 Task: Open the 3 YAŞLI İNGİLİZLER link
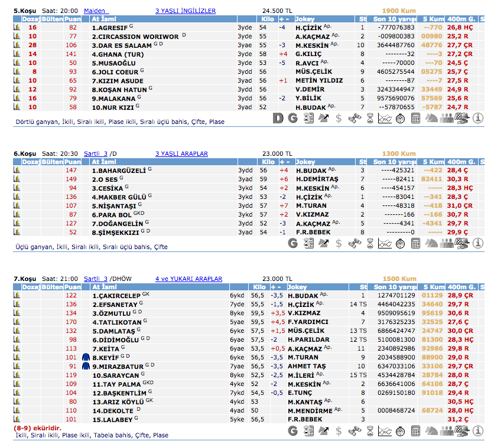pos(185,11)
